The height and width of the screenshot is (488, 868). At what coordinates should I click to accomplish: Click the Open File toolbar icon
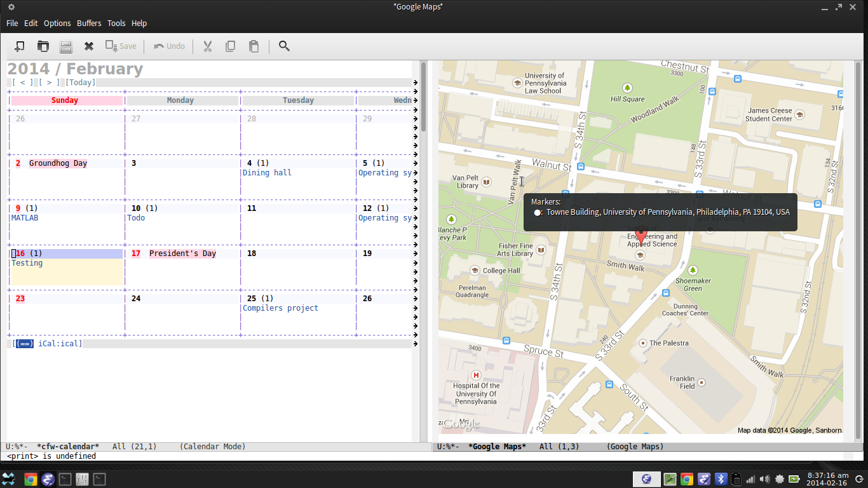(43, 46)
